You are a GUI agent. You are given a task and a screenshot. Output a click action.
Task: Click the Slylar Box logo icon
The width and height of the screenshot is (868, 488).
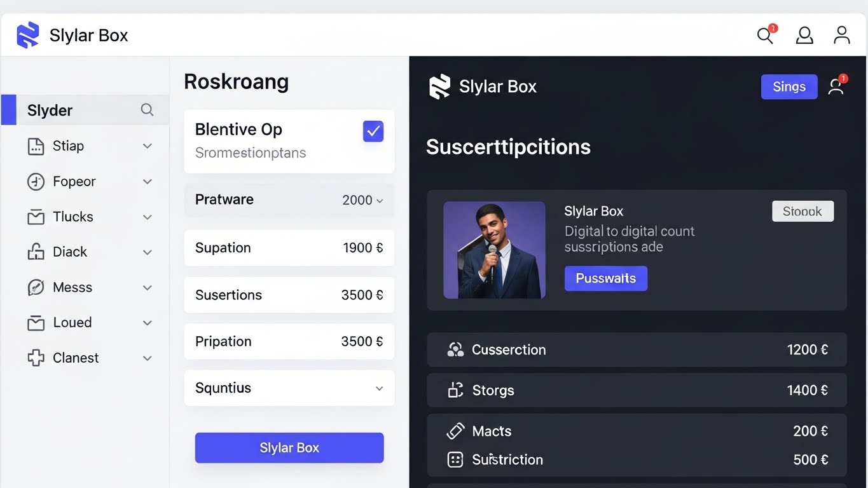(x=27, y=35)
